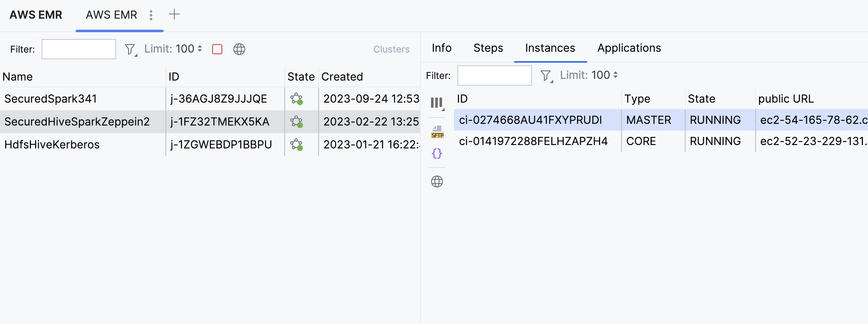Click the globe icon in Instances sidebar
This screenshot has height=324, width=868.
click(x=437, y=182)
